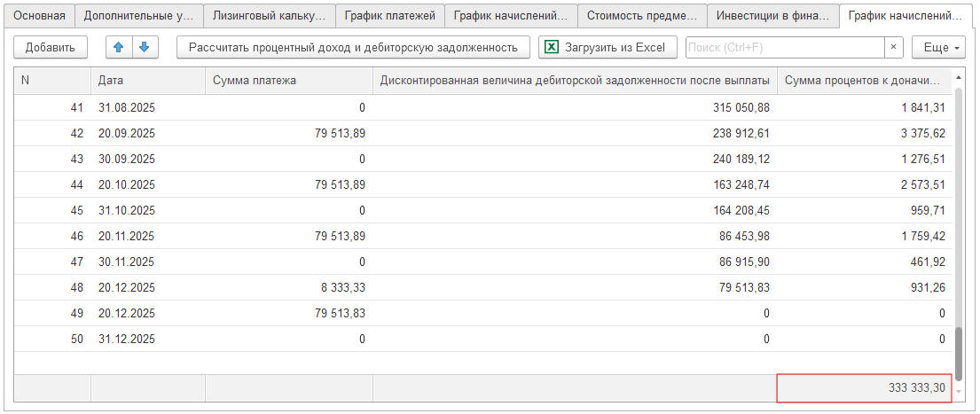Click the move row up arrow
Image resolution: width=980 pixels, height=414 pixels.
tap(119, 48)
